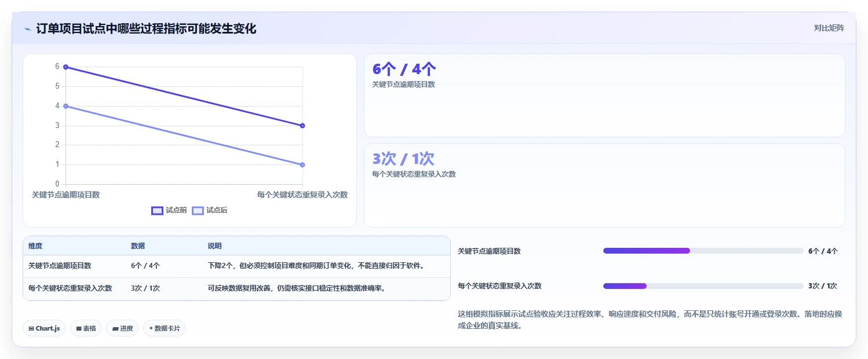The width and height of the screenshot is (868, 359).
Task: Click the table description starting with 下降2个
Action: (x=316, y=266)
